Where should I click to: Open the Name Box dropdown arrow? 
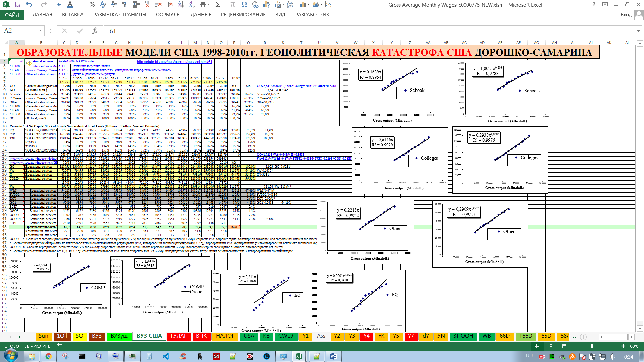(x=40, y=31)
